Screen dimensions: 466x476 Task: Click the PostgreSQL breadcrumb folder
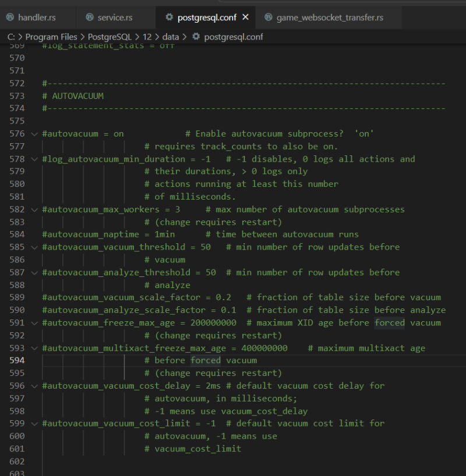coord(111,37)
